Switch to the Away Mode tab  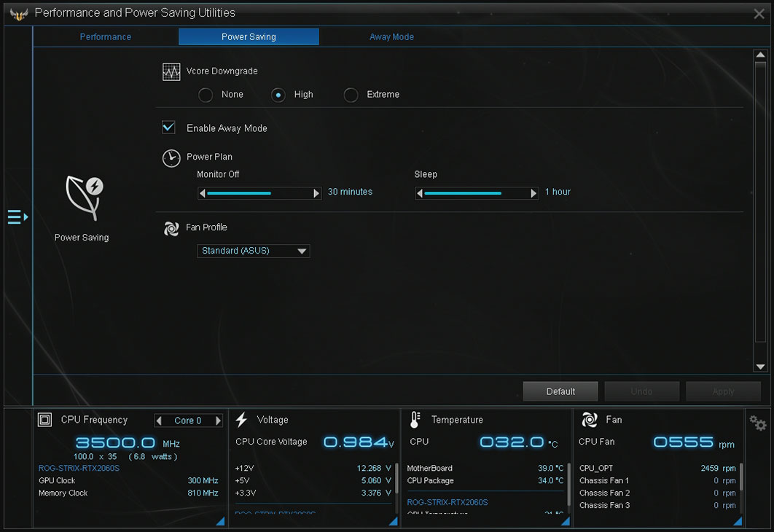coord(392,37)
